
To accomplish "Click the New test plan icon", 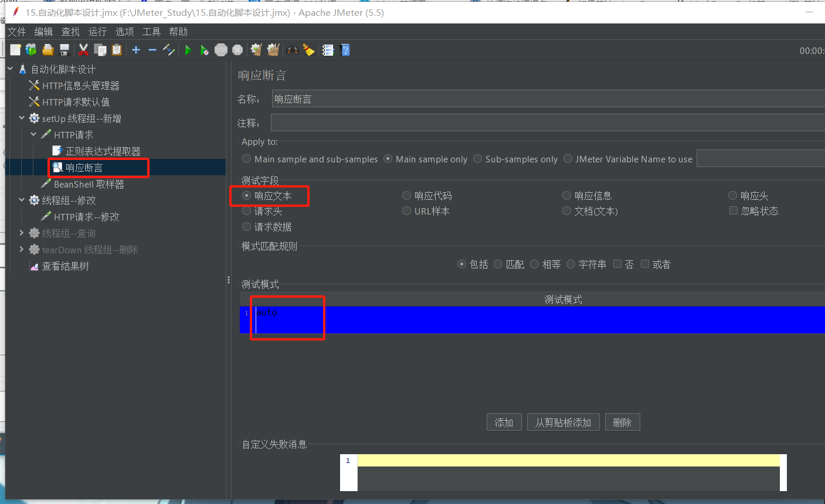I will [15, 50].
